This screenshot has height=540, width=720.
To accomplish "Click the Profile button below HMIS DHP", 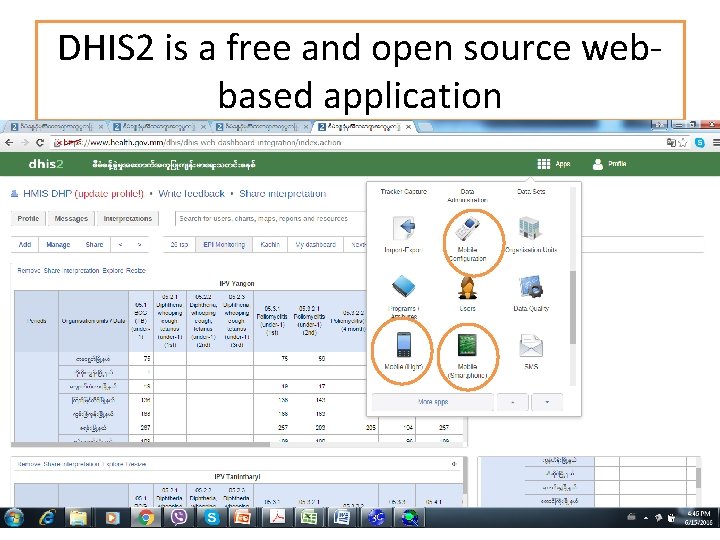I will click(28, 219).
